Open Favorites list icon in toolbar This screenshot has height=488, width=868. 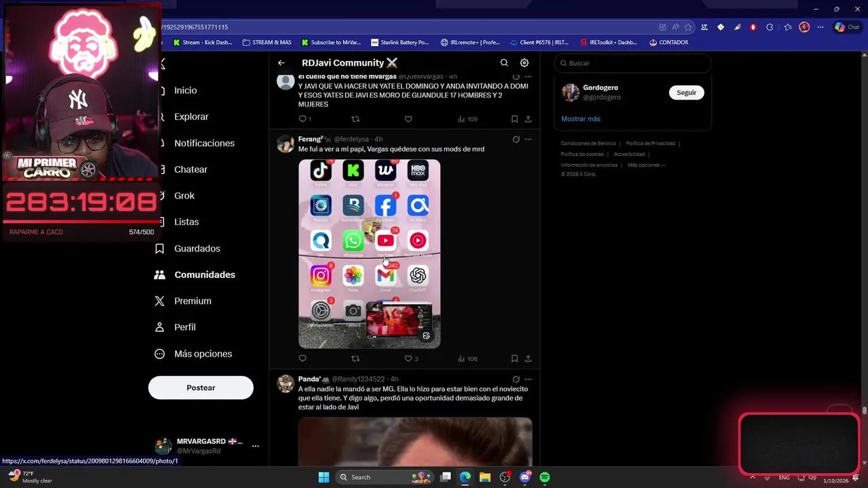(787, 27)
